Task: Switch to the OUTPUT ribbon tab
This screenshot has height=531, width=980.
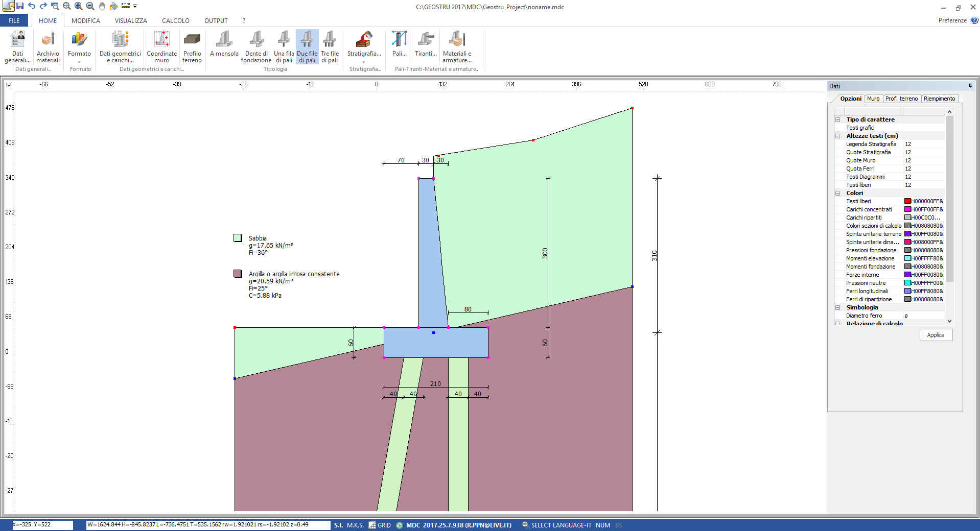Action: point(216,21)
